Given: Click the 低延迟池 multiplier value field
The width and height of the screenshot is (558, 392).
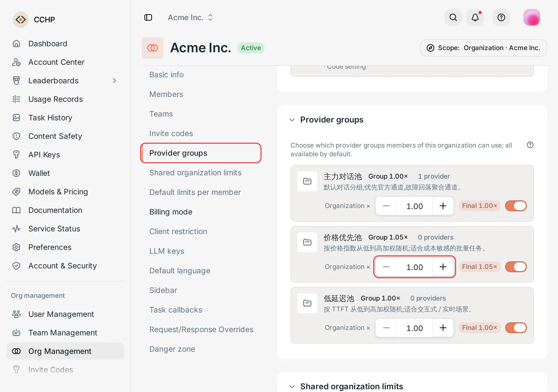Looking at the screenshot, I should (415, 328).
